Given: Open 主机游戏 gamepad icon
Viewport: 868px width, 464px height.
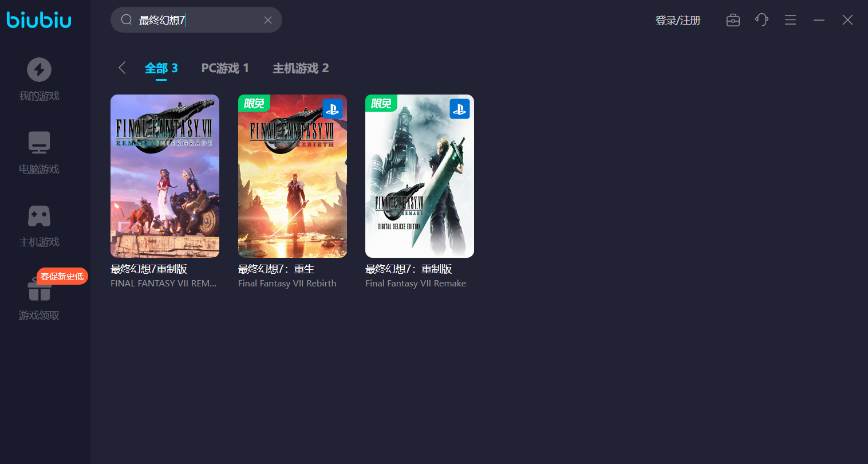Looking at the screenshot, I should click(x=39, y=216).
